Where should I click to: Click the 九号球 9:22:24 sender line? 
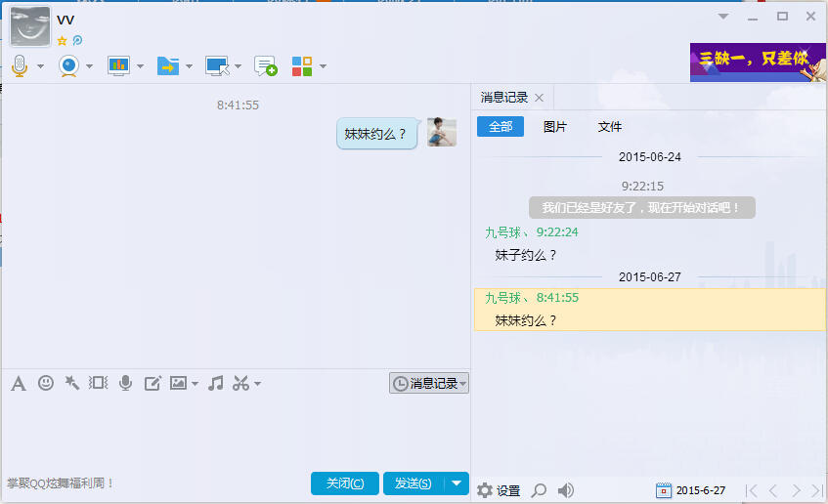pyautogui.click(x=531, y=232)
